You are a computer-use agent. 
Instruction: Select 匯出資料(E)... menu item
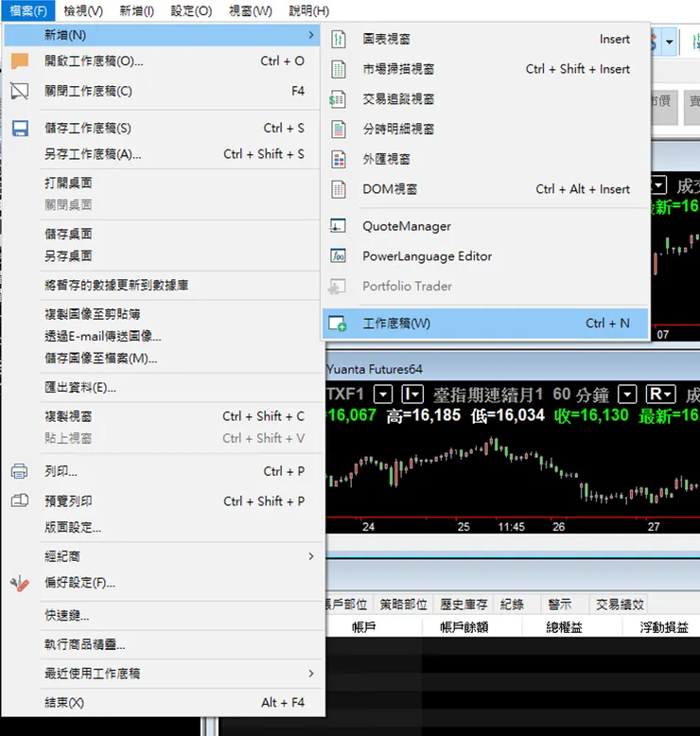(163, 387)
